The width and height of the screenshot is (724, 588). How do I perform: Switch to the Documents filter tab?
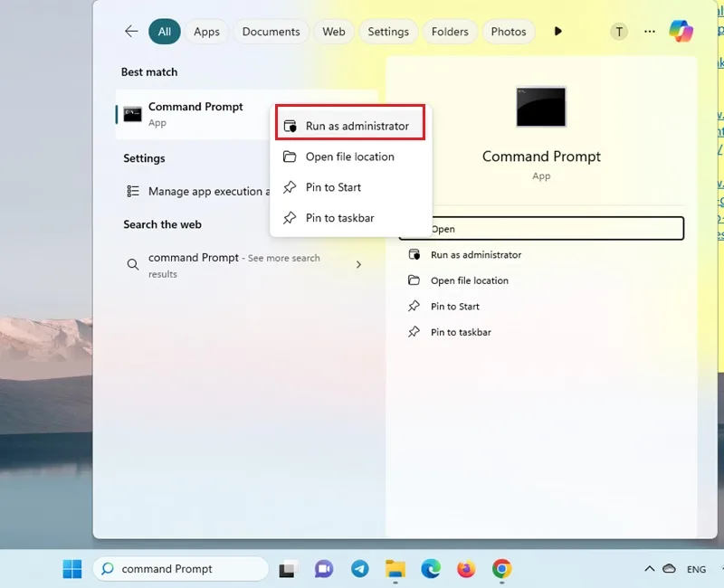point(271,32)
